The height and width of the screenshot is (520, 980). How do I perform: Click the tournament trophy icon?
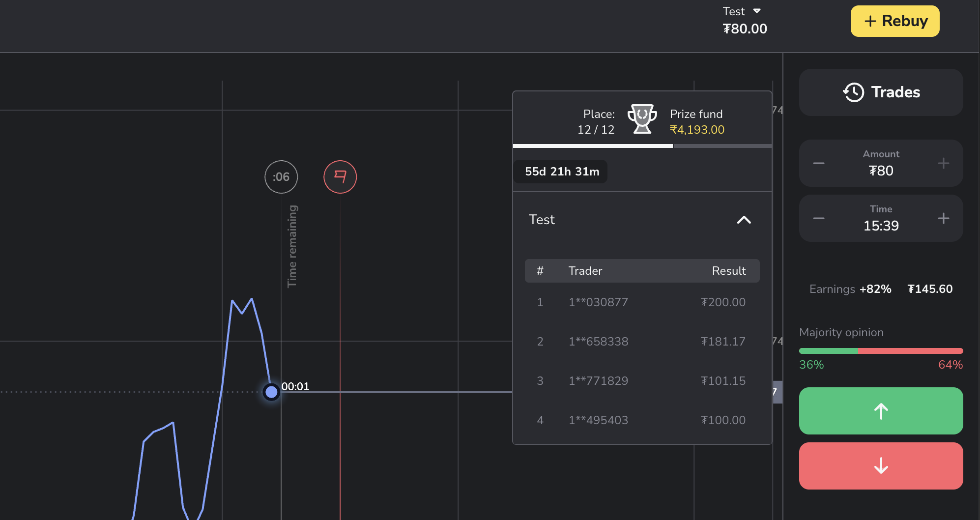coord(642,119)
